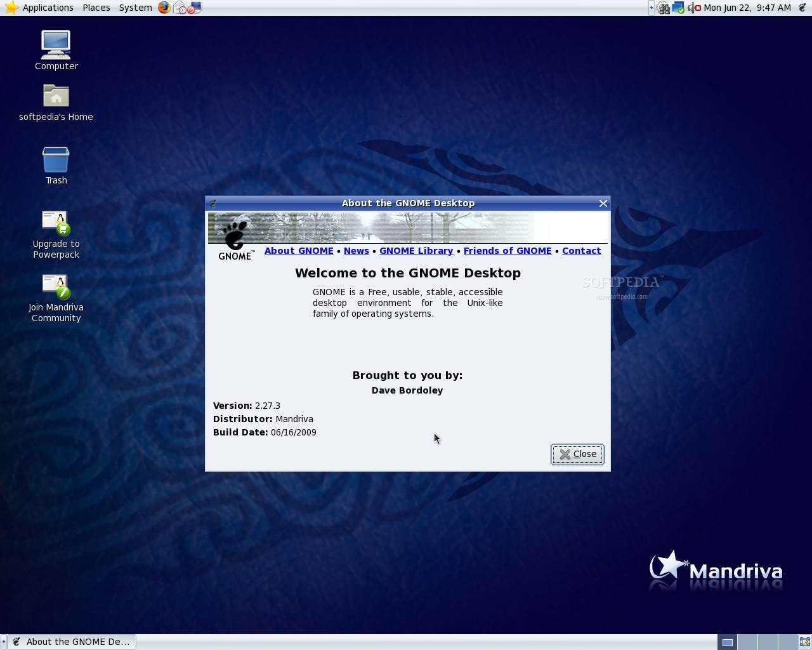Select About the GNOME De... taskbar button
This screenshot has height=650, width=812.
coord(72,642)
